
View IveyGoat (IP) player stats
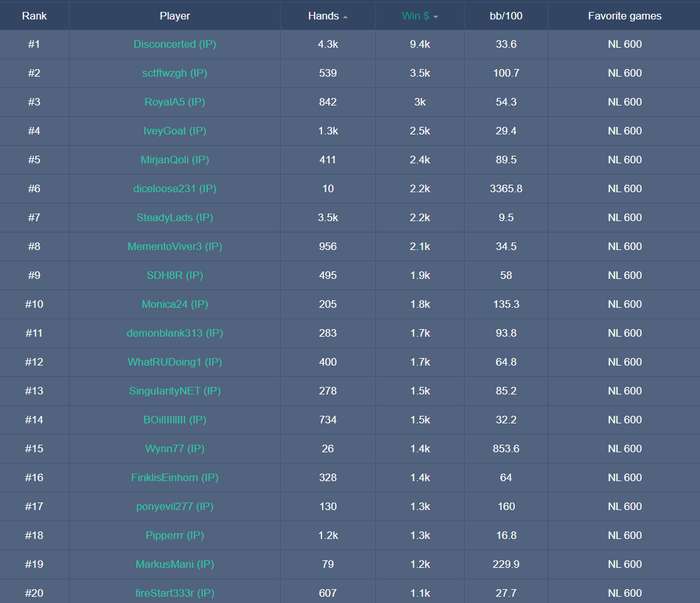175,131
